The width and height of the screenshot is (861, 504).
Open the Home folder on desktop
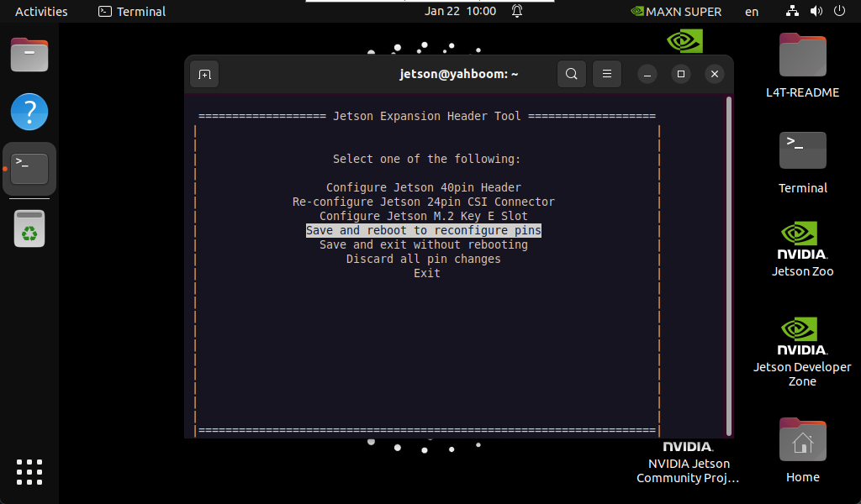point(802,449)
